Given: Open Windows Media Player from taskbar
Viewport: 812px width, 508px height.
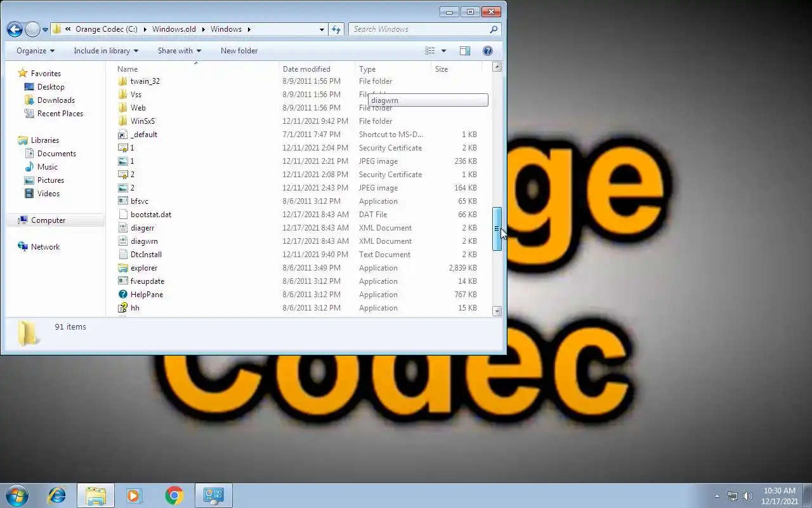Looking at the screenshot, I should pos(134,495).
